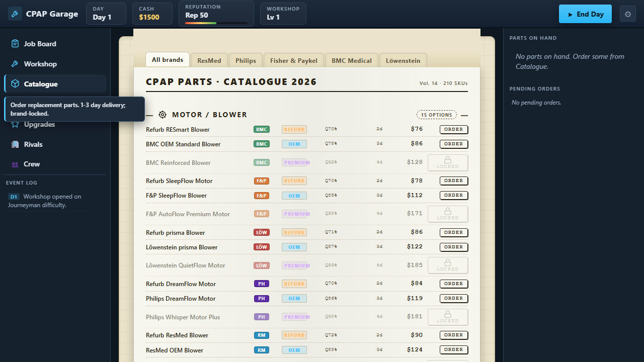The width and height of the screenshot is (644, 362).
Task: Order the Refurb SleepFlow Motor
Action: pyautogui.click(x=454, y=180)
